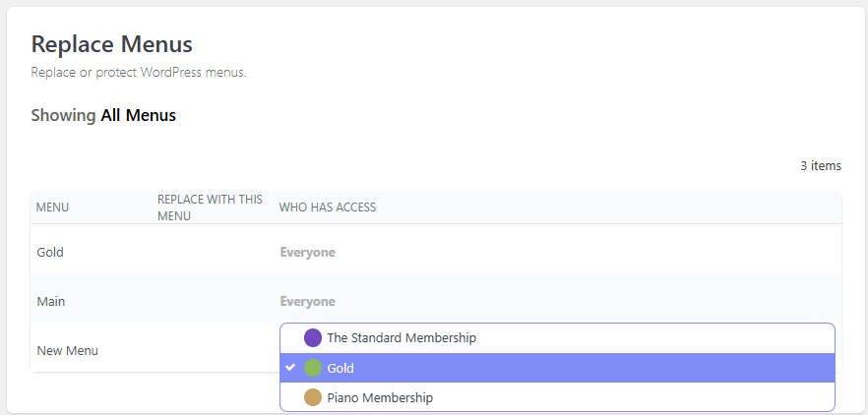This screenshot has width=868, height=415.
Task: Select the New Menu row name
Action: [67, 350]
